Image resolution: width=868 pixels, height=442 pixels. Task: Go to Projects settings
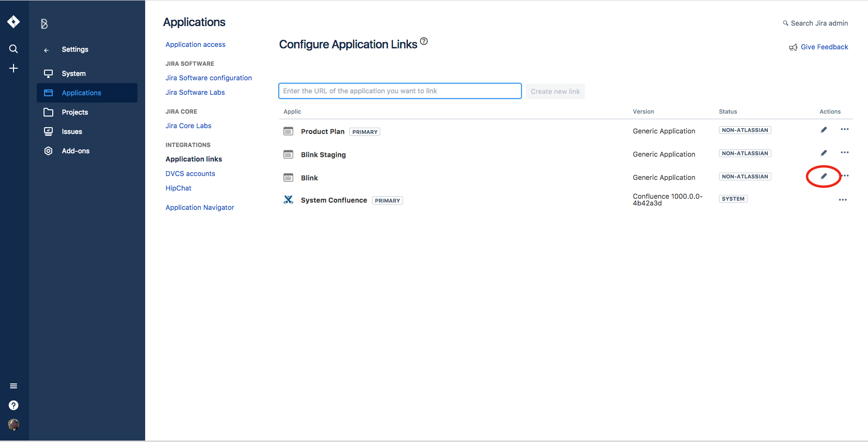[87, 112]
